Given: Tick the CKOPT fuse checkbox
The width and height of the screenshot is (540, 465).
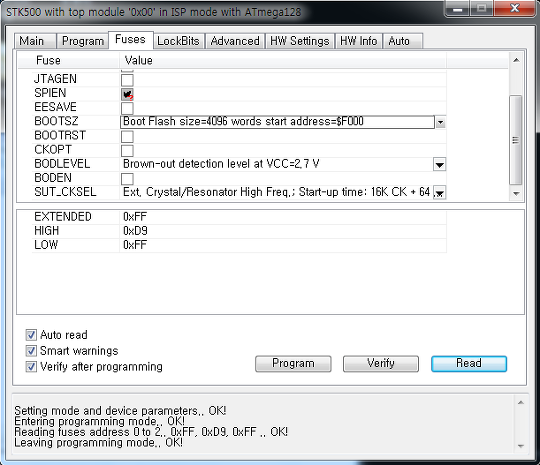Looking at the screenshot, I should pos(127,151).
